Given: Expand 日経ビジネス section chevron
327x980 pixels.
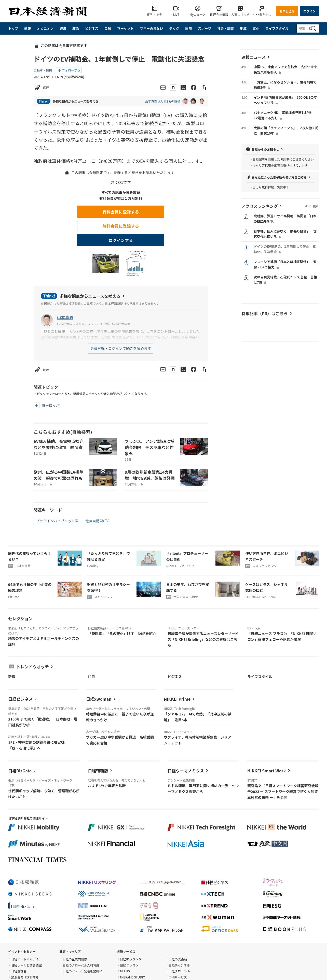Looking at the screenshot, I should (x=36, y=699).
